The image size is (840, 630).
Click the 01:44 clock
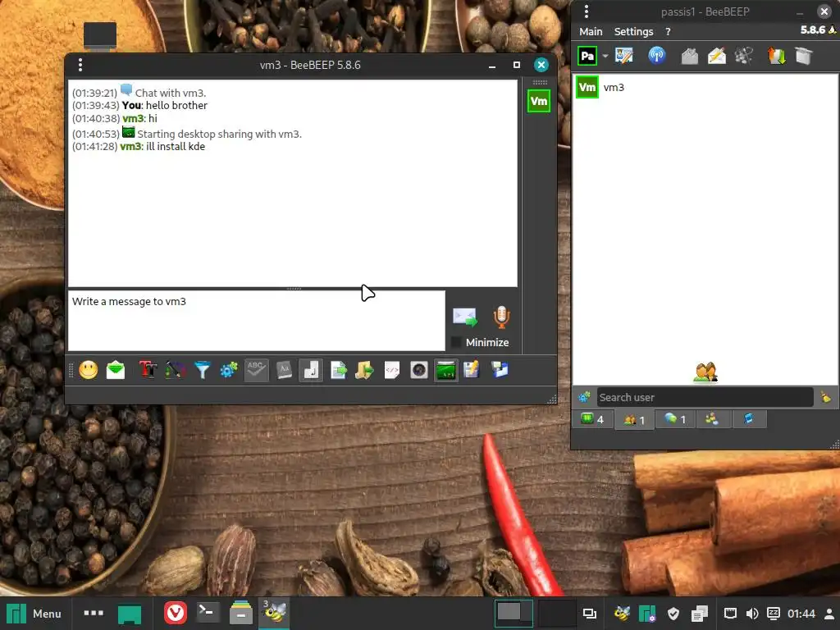tap(801, 614)
